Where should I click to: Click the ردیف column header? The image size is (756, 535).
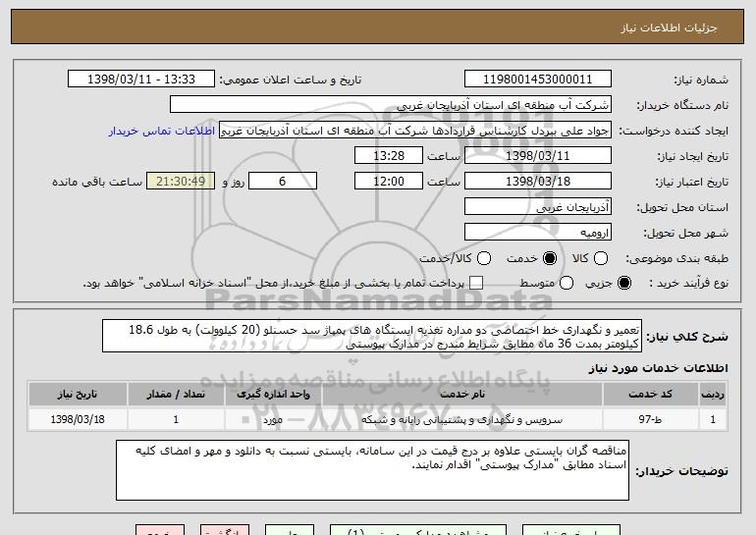tap(713, 395)
